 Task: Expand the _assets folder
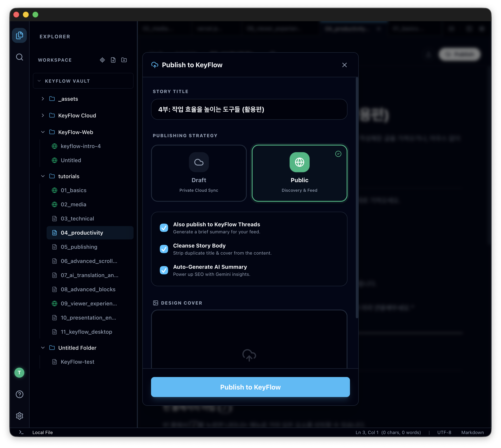click(43, 99)
